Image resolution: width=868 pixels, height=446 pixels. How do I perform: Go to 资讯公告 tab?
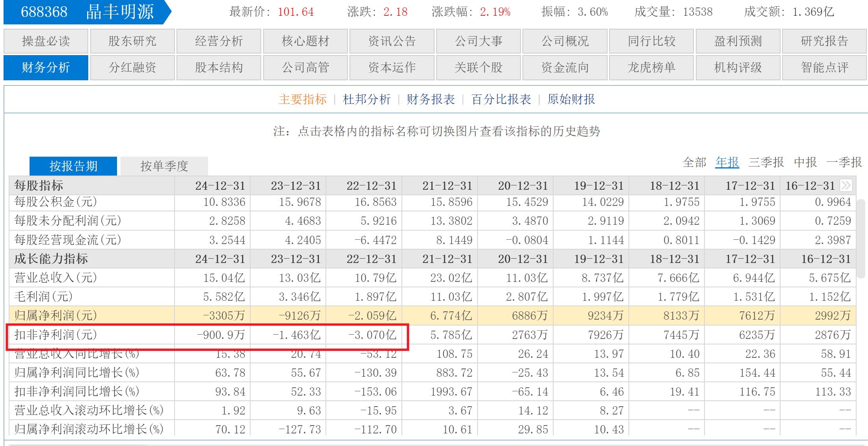click(x=392, y=41)
